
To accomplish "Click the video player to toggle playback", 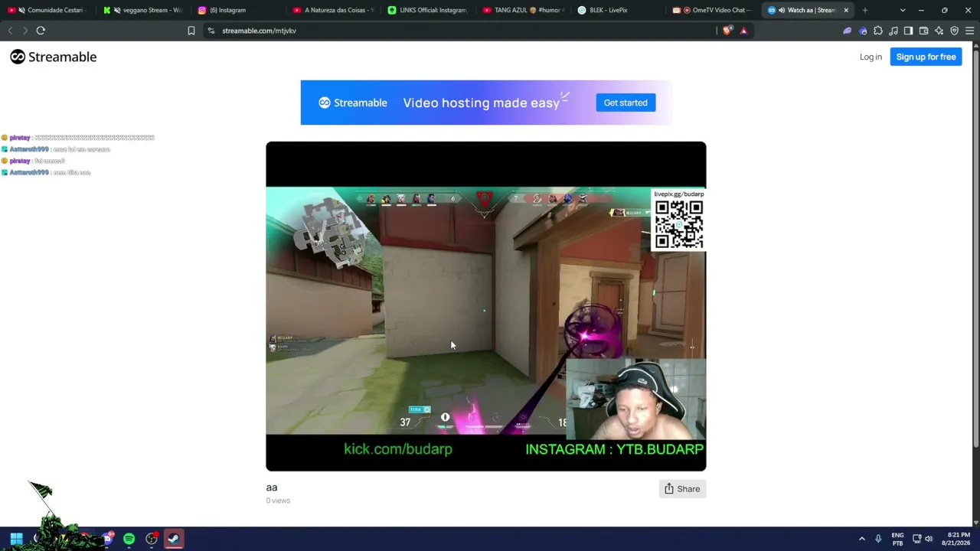I will click(x=486, y=306).
